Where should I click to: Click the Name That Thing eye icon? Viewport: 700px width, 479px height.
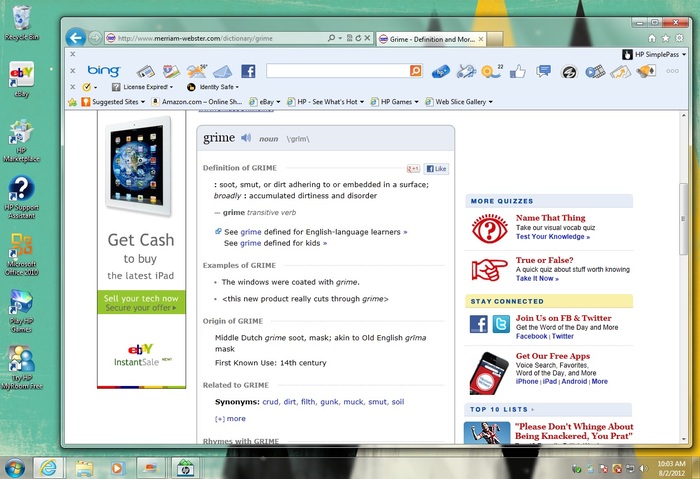pyautogui.click(x=490, y=229)
